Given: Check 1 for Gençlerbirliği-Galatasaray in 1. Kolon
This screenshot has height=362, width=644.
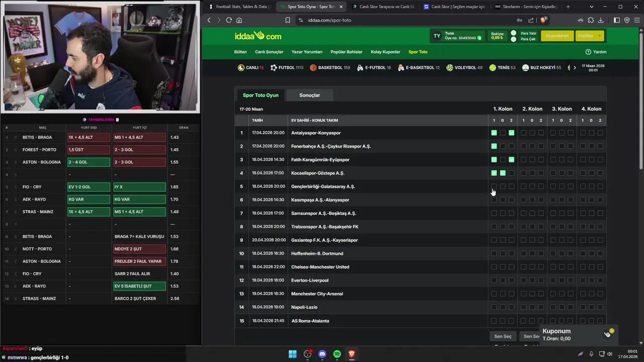Looking at the screenshot, I should [x=494, y=187].
